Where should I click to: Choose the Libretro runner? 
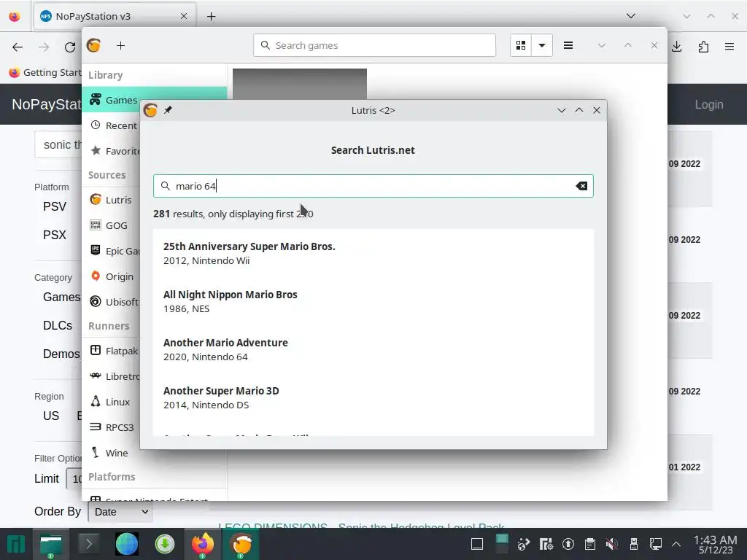pos(115,376)
